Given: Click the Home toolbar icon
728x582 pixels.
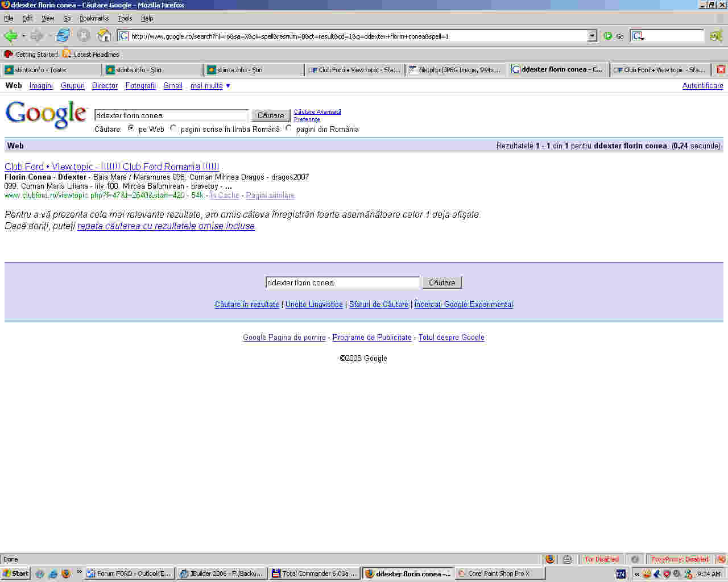Looking at the screenshot, I should coord(104,36).
